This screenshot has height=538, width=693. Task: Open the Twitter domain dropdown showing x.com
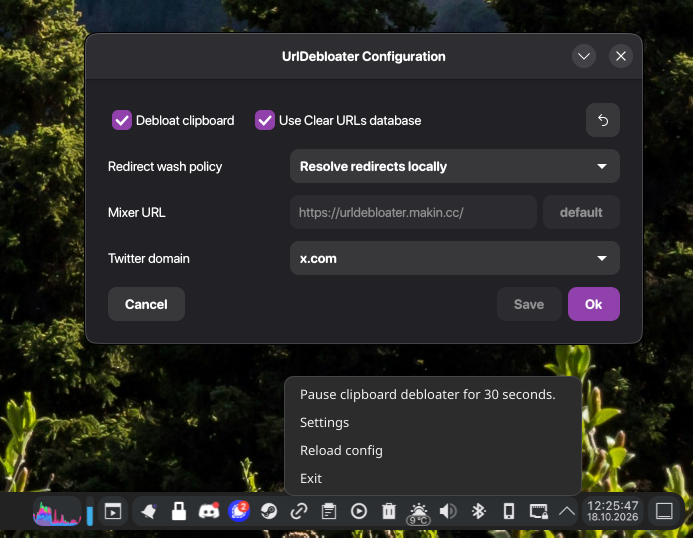[454, 258]
